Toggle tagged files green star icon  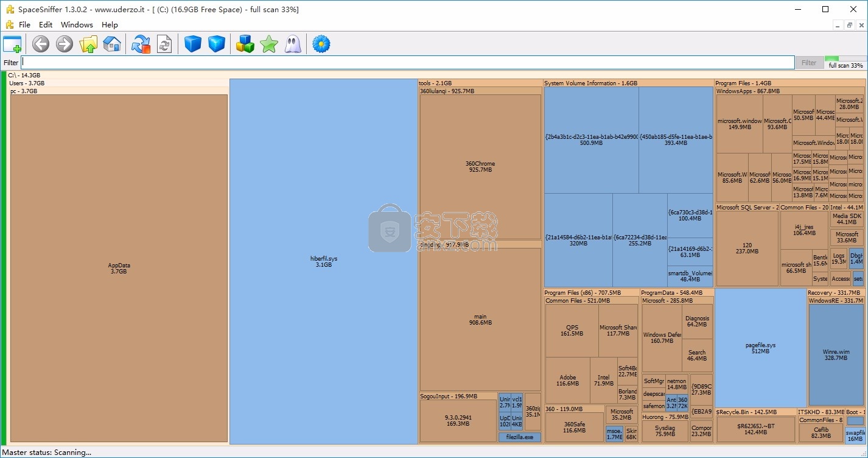click(268, 44)
